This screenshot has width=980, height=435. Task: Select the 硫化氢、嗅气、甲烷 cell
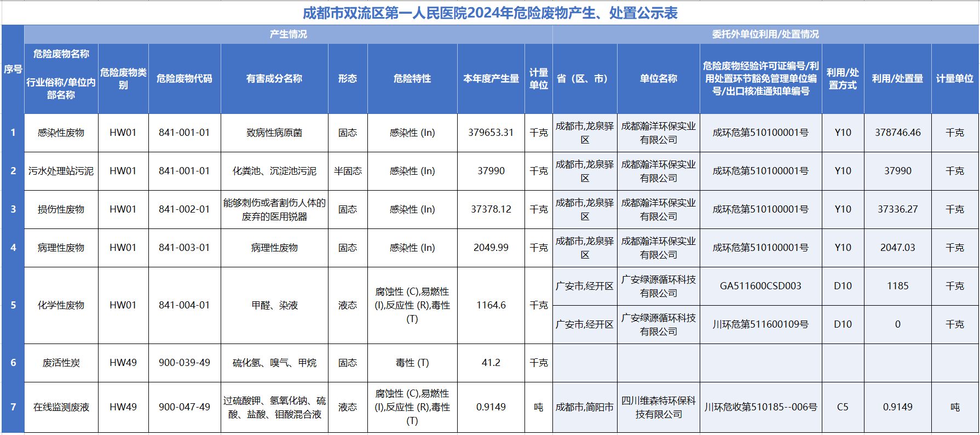coord(274,363)
